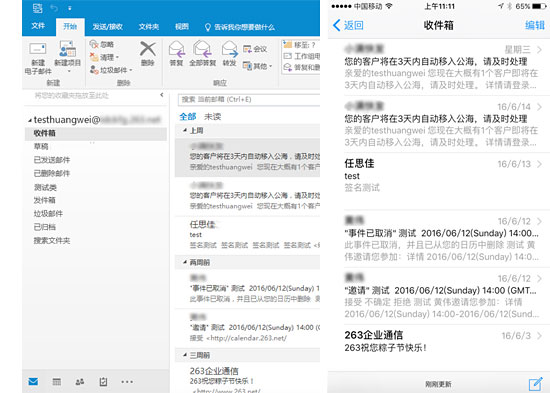Collapse the folder pane with the arrow
Viewport: 550px width, 393px height.
tap(162, 95)
